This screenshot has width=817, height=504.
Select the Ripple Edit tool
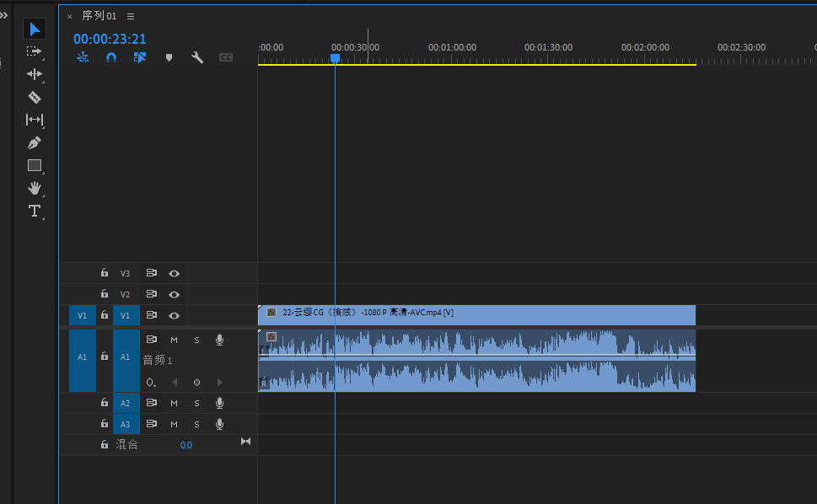35,74
